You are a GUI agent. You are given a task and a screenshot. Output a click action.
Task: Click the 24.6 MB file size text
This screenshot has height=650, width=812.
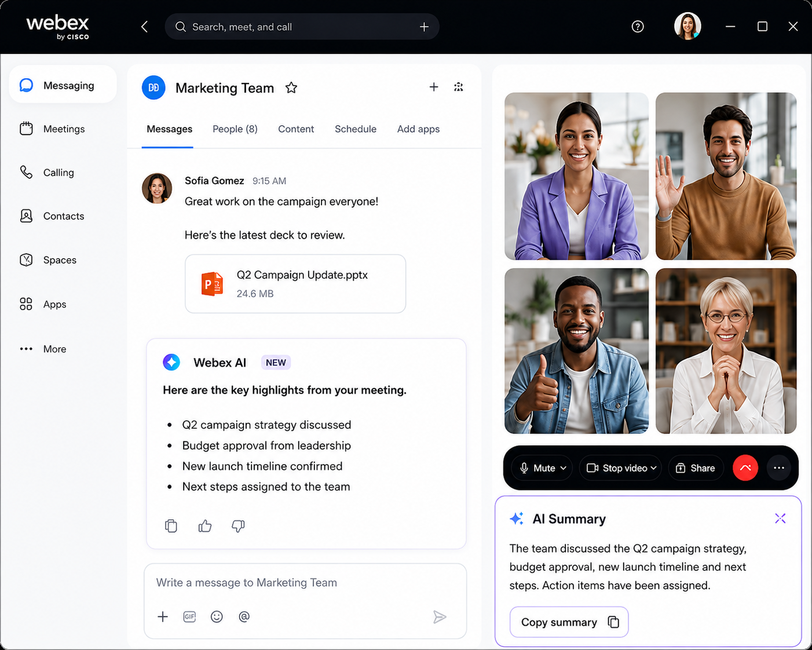coord(255,294)
